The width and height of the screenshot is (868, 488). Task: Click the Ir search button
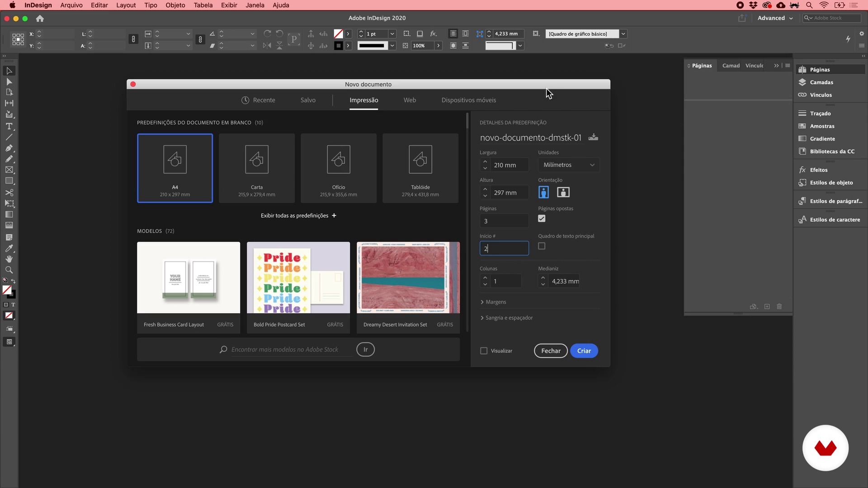(365, 349)
